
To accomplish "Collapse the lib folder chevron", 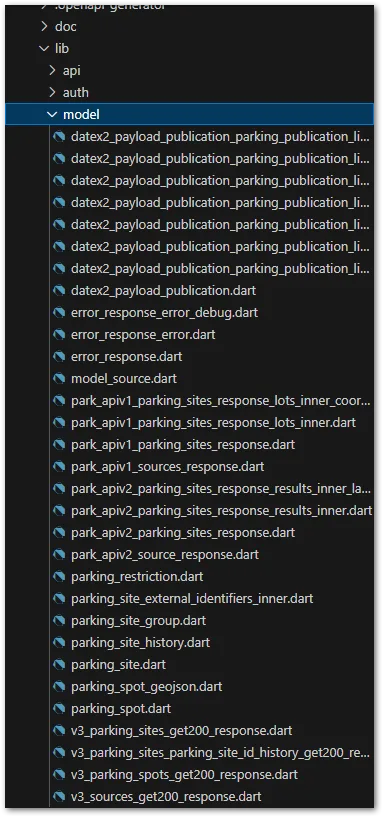I will click(43, 48).
